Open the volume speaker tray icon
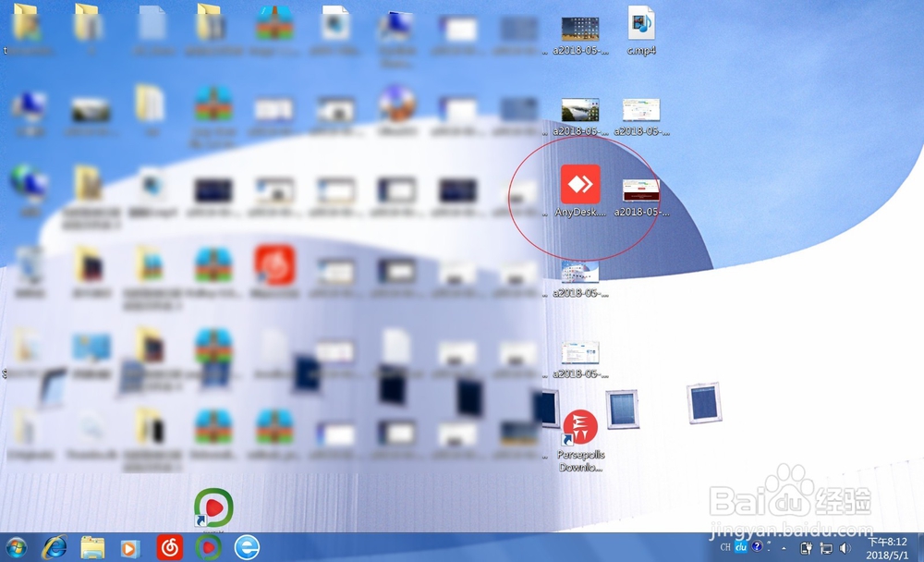The height and width of the screenshot is (562, 924). (845, 548)
